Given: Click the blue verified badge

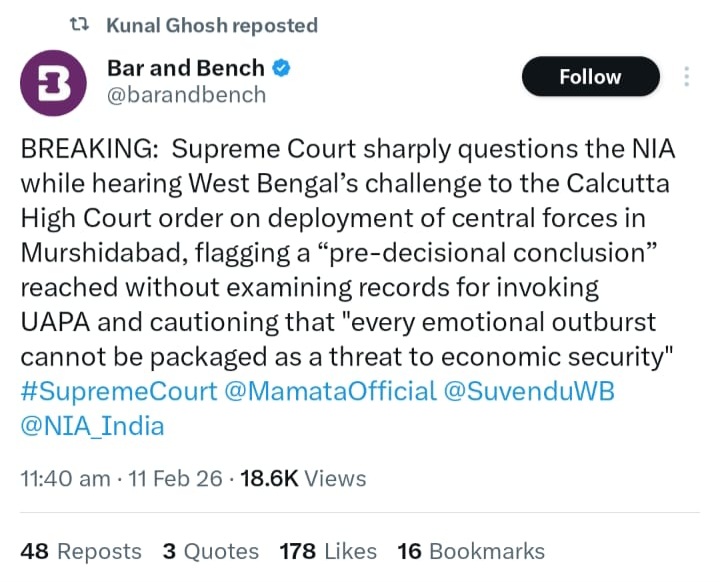Looking at the screenshot, I should 282,68.
